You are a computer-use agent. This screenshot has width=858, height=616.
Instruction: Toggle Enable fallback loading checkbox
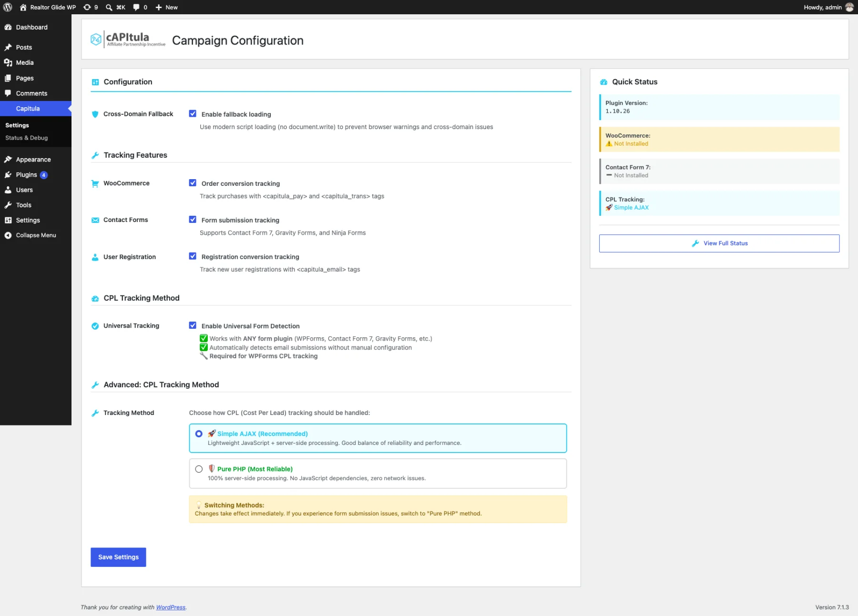point(193,113)
